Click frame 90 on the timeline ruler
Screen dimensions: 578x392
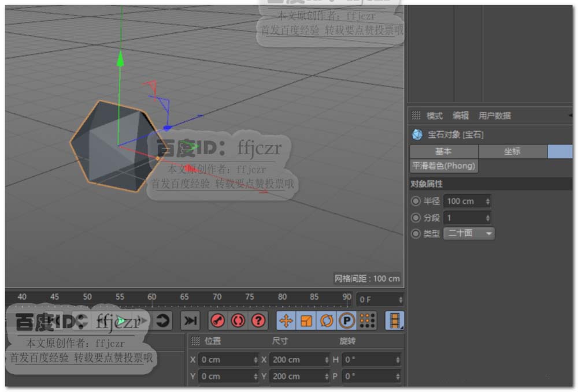[347, 297]
